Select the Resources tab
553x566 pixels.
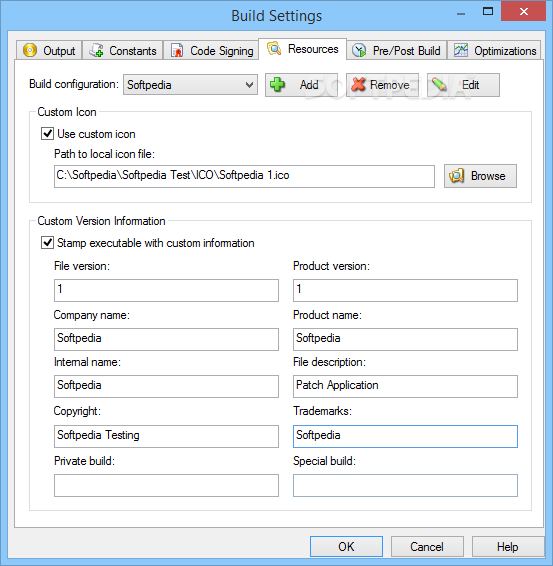pos(303,49)
